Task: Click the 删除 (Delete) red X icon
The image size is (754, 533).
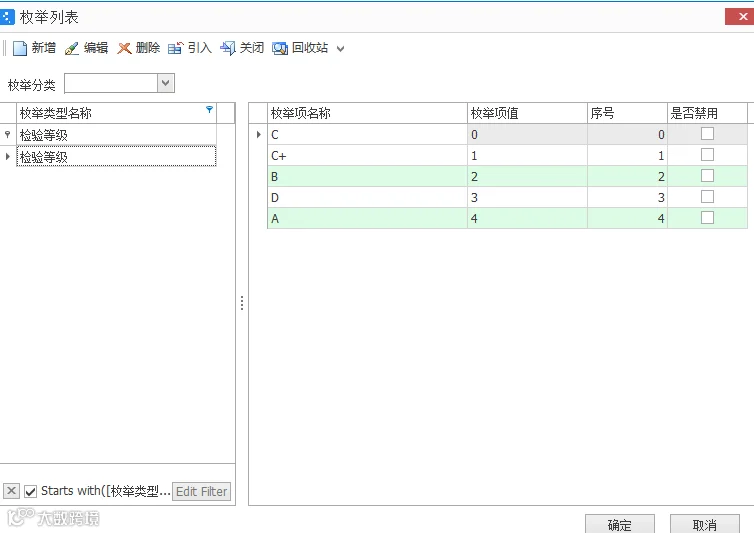Action: click(124, 48)
